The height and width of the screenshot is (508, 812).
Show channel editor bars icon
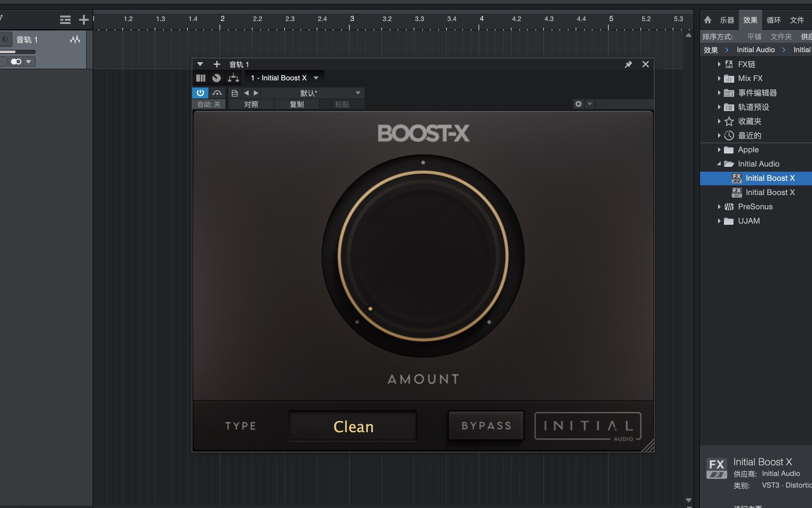click(201, 78)
